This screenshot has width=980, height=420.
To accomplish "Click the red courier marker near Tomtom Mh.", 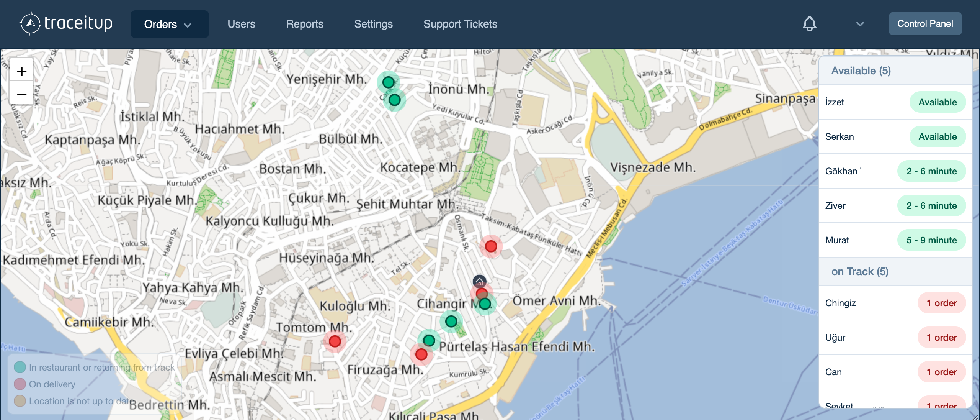I will pos(335,341).
